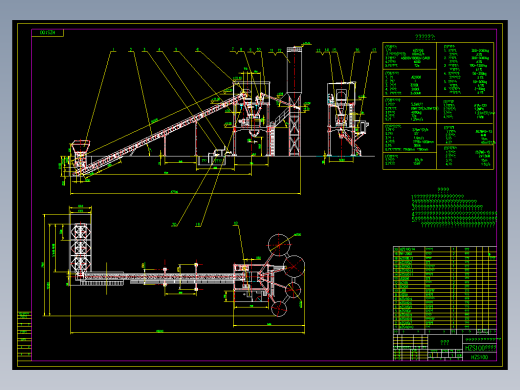Click part callout number 3

(144, 50)
